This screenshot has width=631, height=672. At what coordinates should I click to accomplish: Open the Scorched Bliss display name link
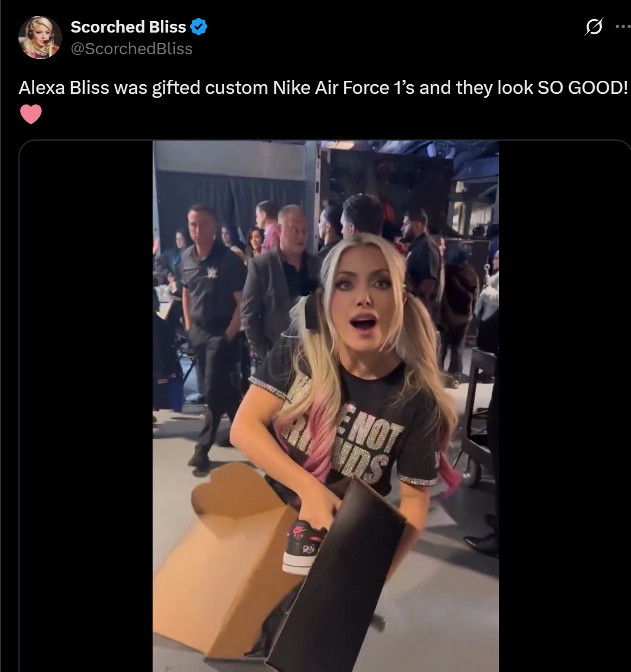coord(128,27)
